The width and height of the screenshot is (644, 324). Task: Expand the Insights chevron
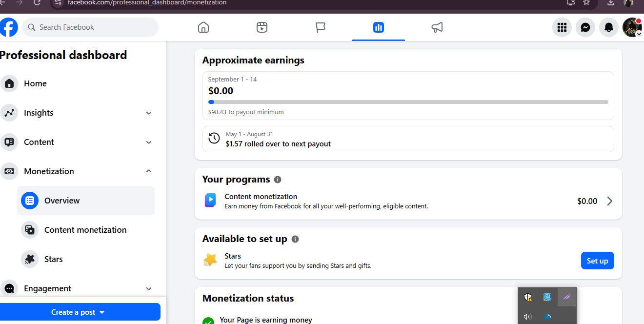click(149, 113)
